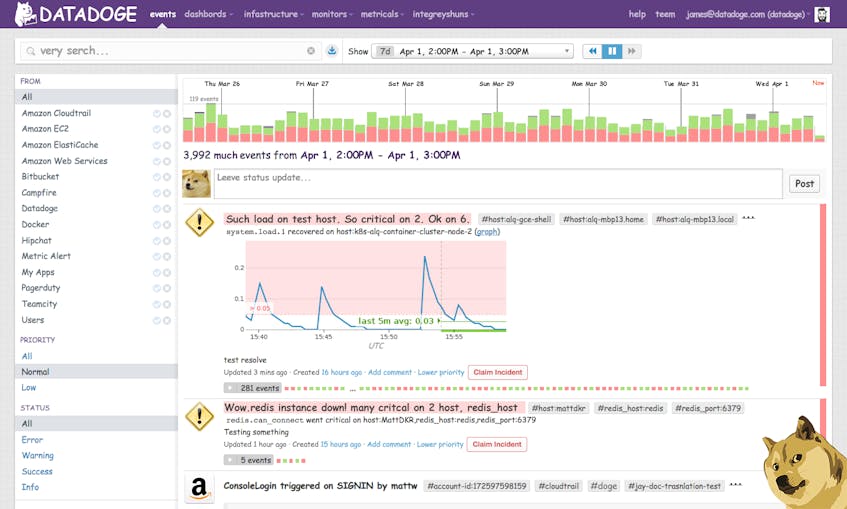Exclude Amazon EC2 events via x icon
Image resolution: width=847 pixels, height=509 pixels.
point(167,129)
